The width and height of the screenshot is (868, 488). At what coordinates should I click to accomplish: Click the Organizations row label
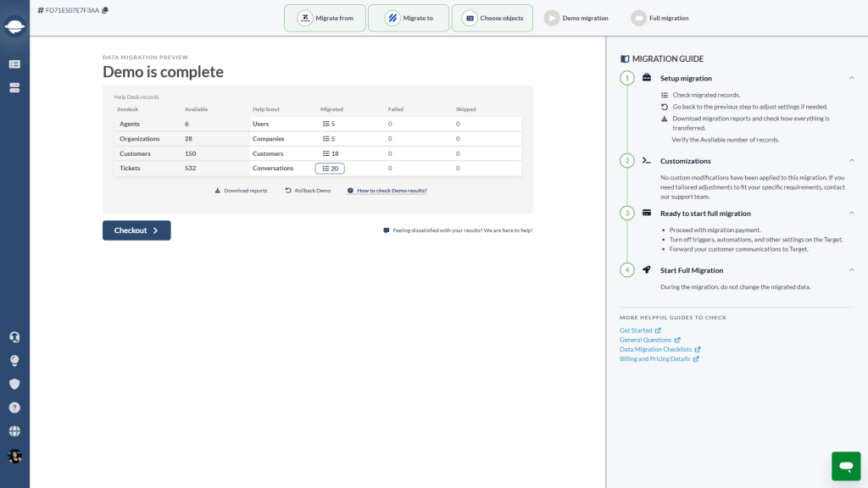click(140, 139)
